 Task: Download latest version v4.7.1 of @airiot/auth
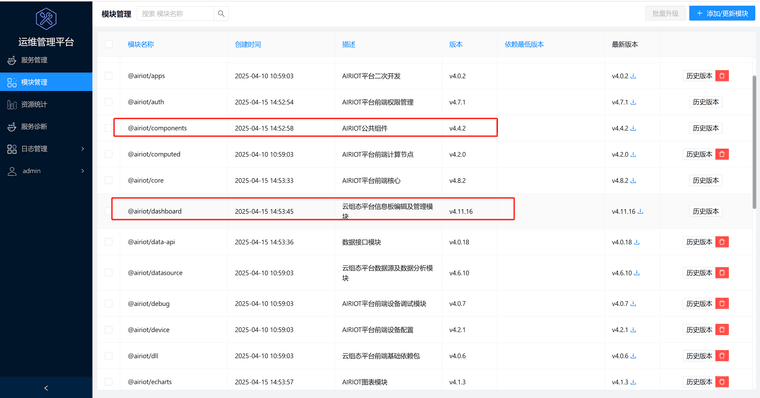(633, 102)
